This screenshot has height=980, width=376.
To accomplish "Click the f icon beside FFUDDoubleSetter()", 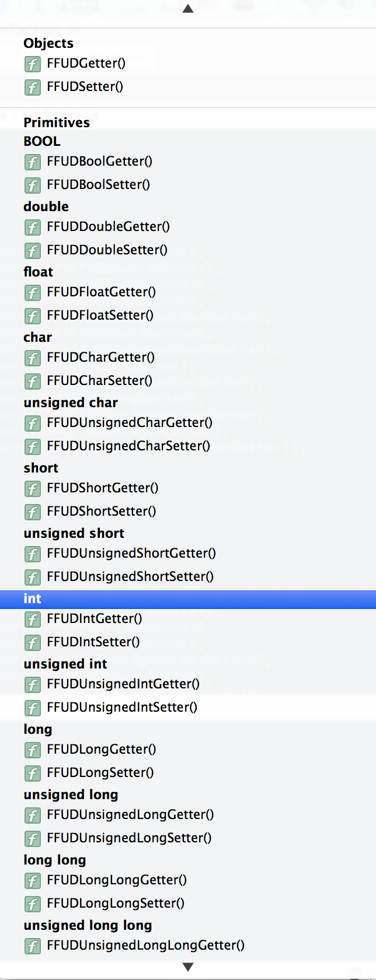I will 33,251.
